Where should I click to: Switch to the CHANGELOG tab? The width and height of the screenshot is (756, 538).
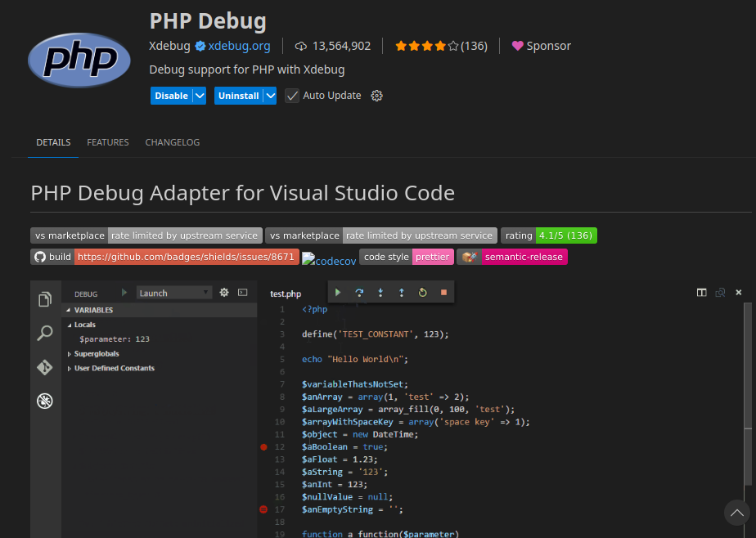pos(173,142)
